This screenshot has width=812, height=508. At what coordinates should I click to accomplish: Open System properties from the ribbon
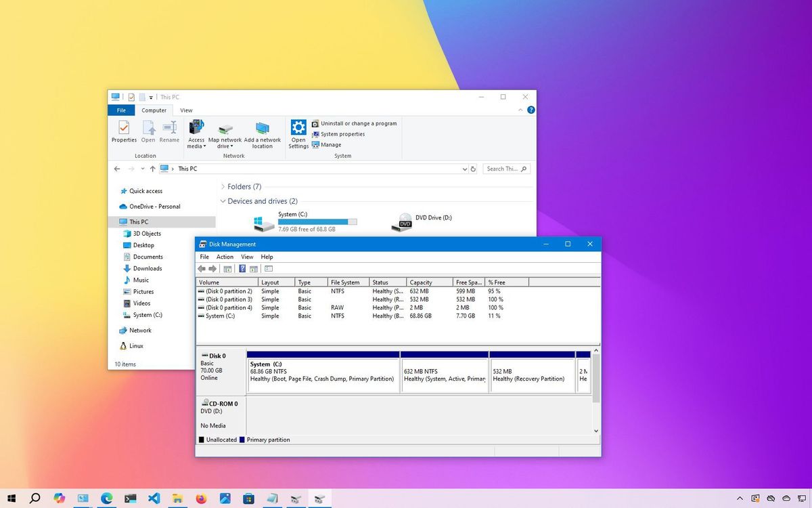(x=341, y=134)
